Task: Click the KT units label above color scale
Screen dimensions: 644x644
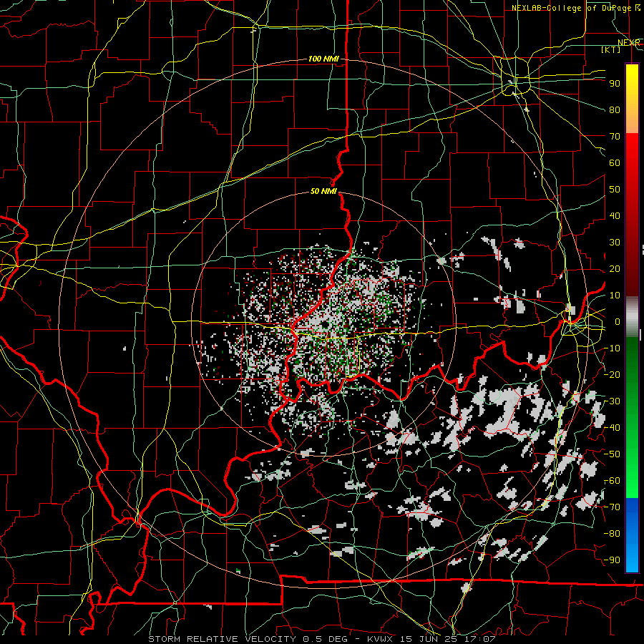Action: [611, 49]
